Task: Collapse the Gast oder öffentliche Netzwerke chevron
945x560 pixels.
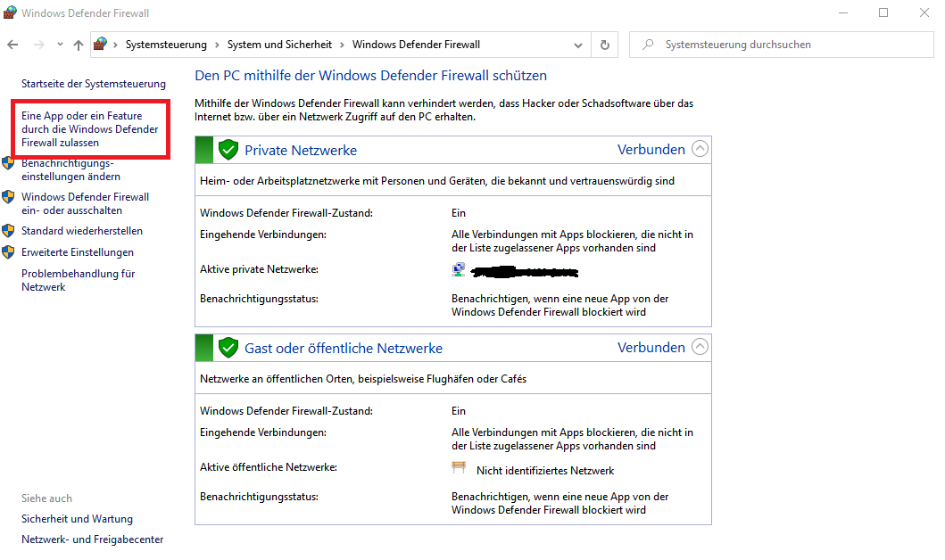Action: pos(700,347)
